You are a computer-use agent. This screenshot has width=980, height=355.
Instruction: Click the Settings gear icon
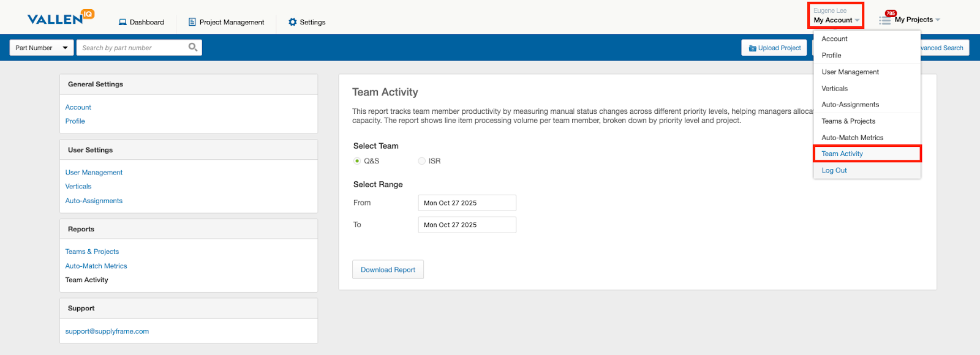coord(292,22)
